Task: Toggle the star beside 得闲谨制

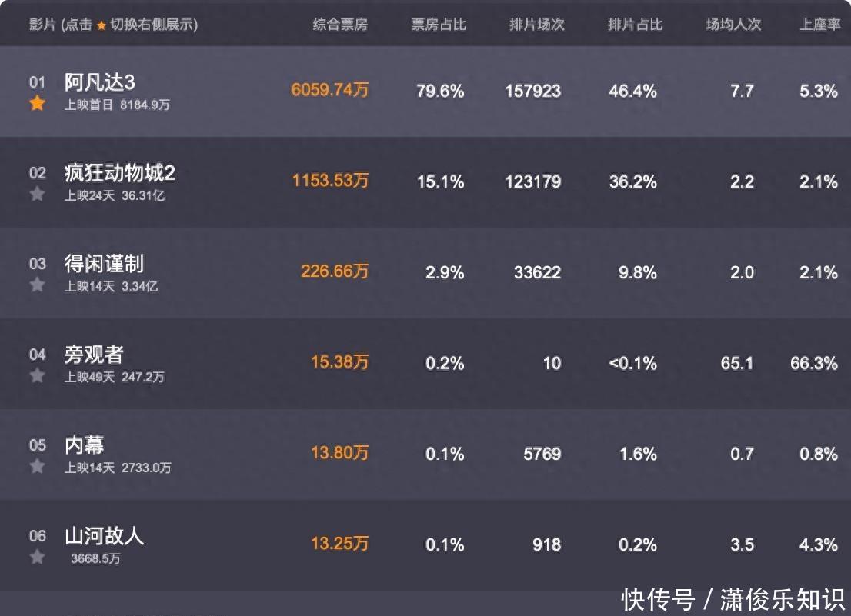Action: 36,285
